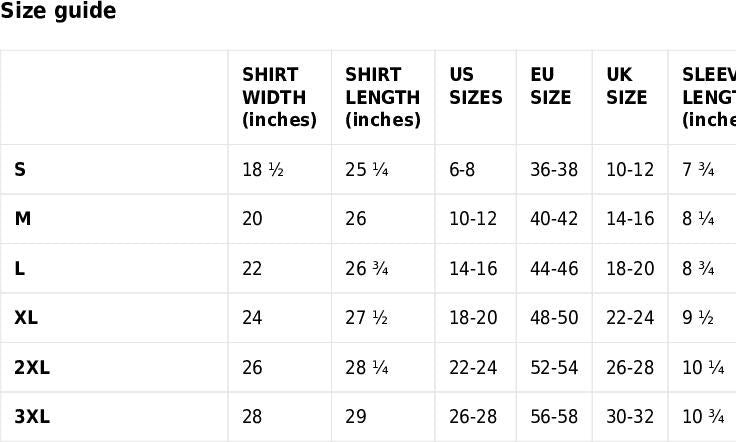Select the S size row label
Viewport: 736px width, 442px height.
(20, 170)
